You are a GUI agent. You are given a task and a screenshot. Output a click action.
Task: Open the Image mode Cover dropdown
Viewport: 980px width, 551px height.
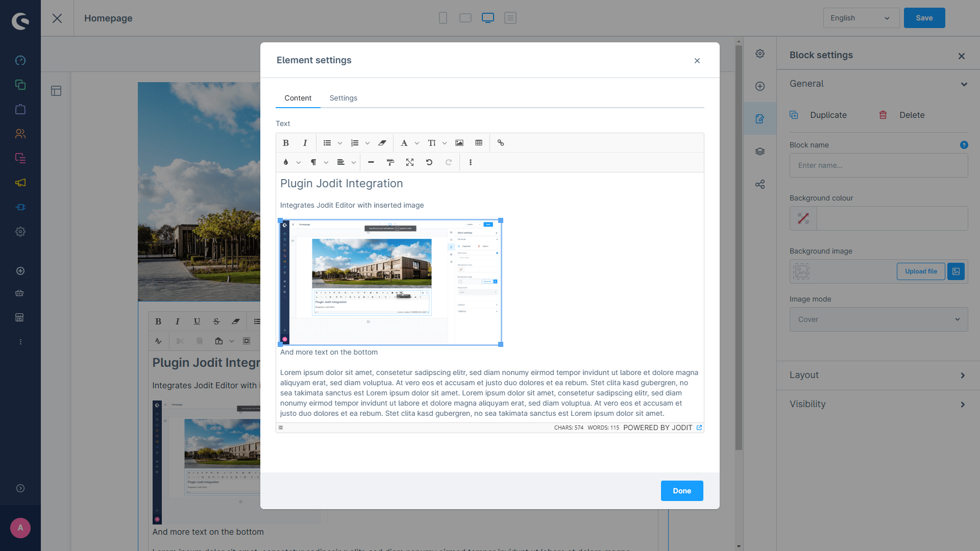[878, 319]
